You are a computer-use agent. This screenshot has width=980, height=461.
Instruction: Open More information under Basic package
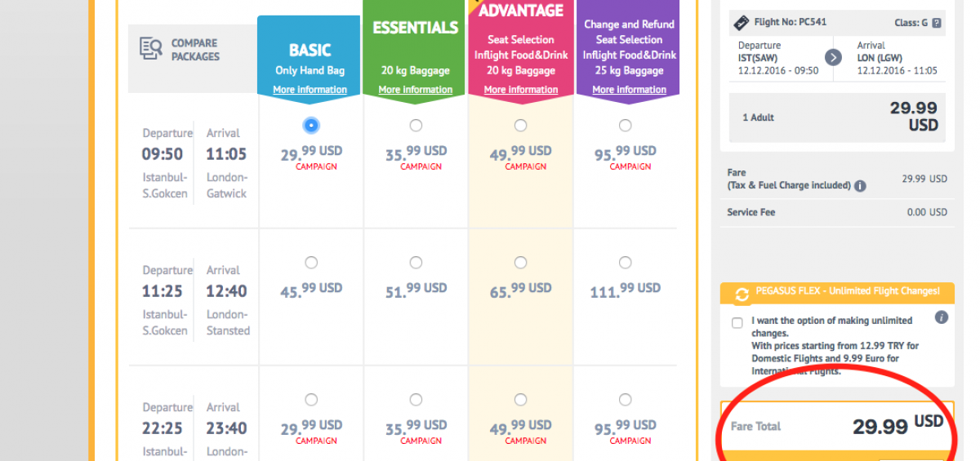click(x=310, y=90)
